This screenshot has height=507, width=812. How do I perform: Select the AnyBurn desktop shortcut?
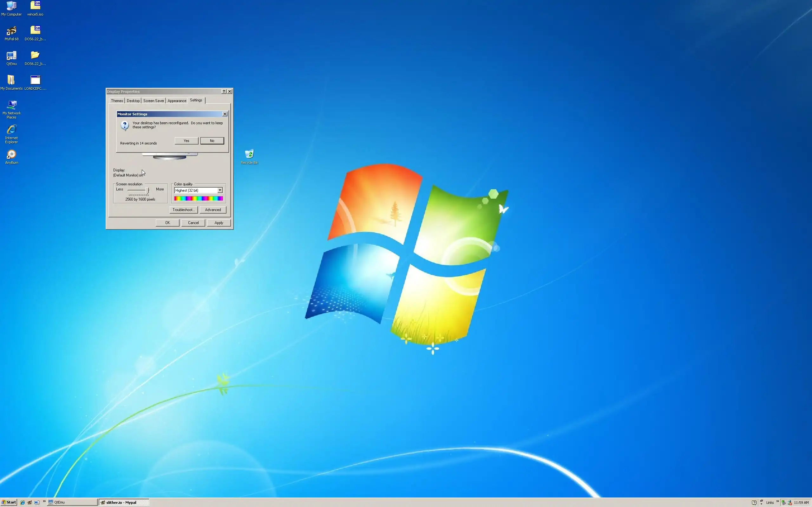tap(11, 155)
